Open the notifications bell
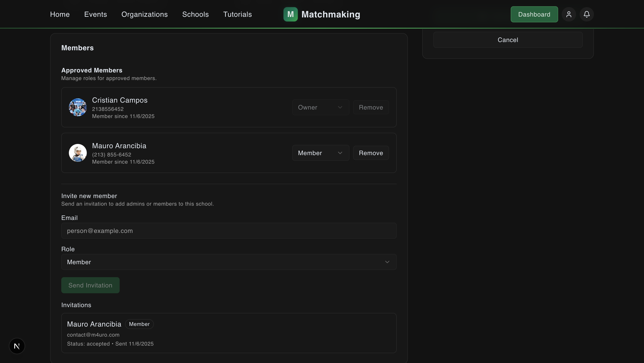The height and width of the screenshot is (363, 644). pos(587,14)
